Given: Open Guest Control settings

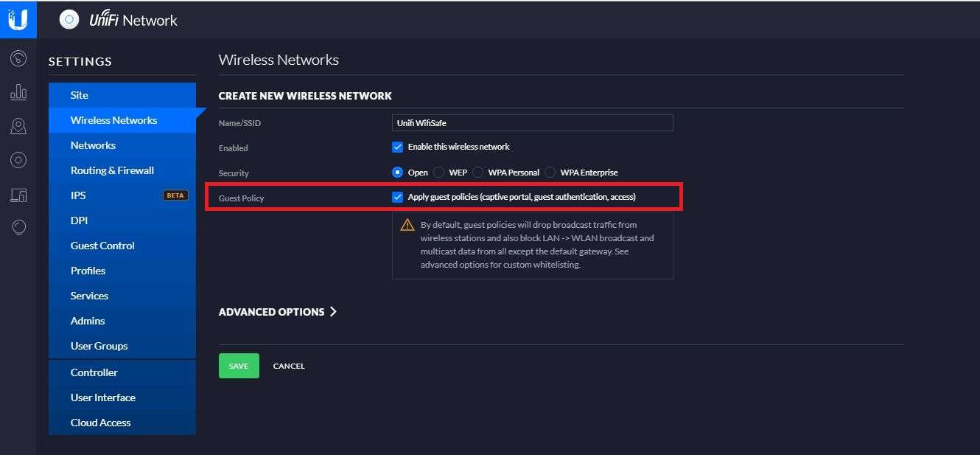Looking at the screenshot, I should click(102, 246).
